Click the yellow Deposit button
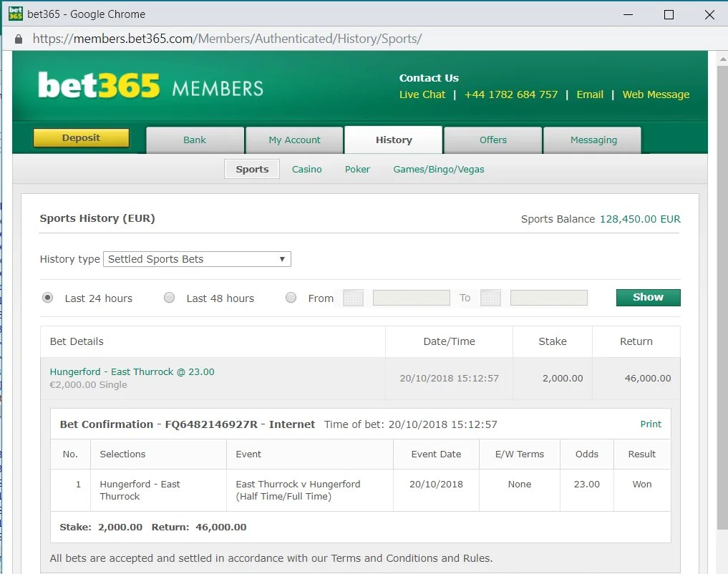This screenshot has height=574, width=728. [x=82, y=138]
